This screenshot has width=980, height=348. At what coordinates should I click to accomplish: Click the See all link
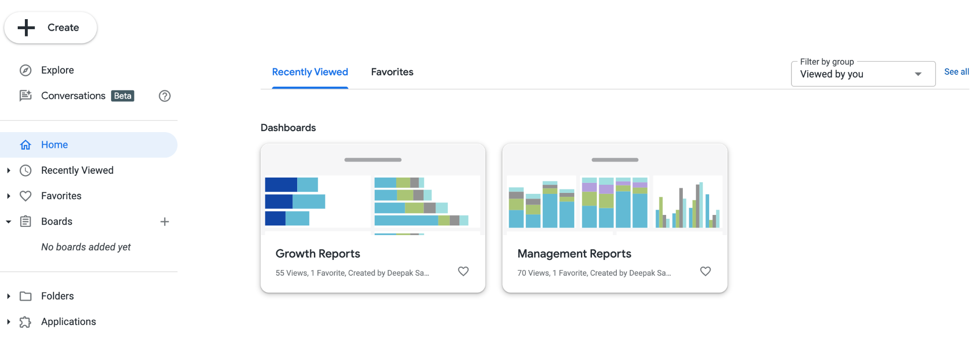pyautogui.click(x=956, y=71)
